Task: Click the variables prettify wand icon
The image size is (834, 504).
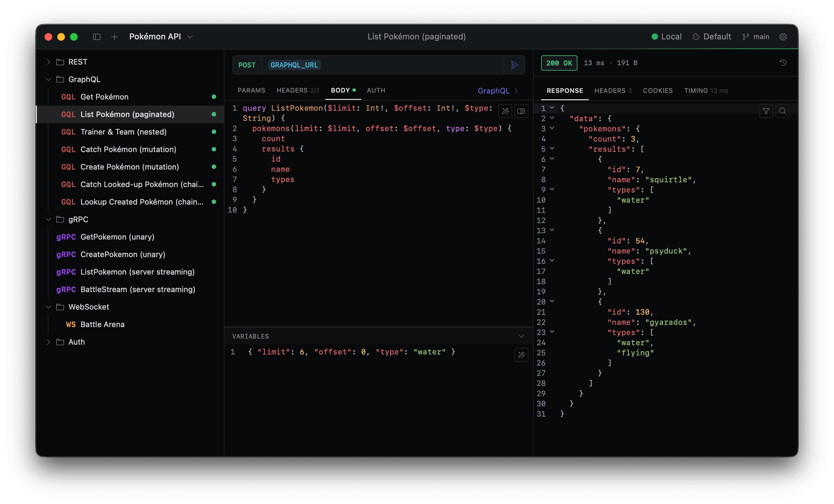Action: [521, 355]
